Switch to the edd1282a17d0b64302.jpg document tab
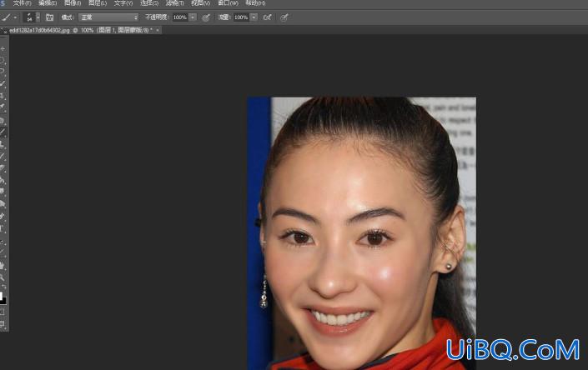The image size is (588, 370). coord(81,30)
